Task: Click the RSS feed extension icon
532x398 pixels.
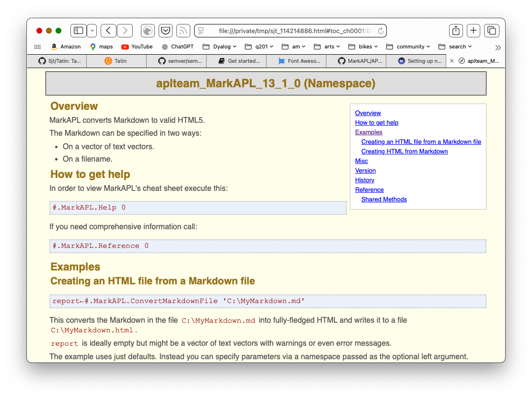Action: (x=183, y=31)
